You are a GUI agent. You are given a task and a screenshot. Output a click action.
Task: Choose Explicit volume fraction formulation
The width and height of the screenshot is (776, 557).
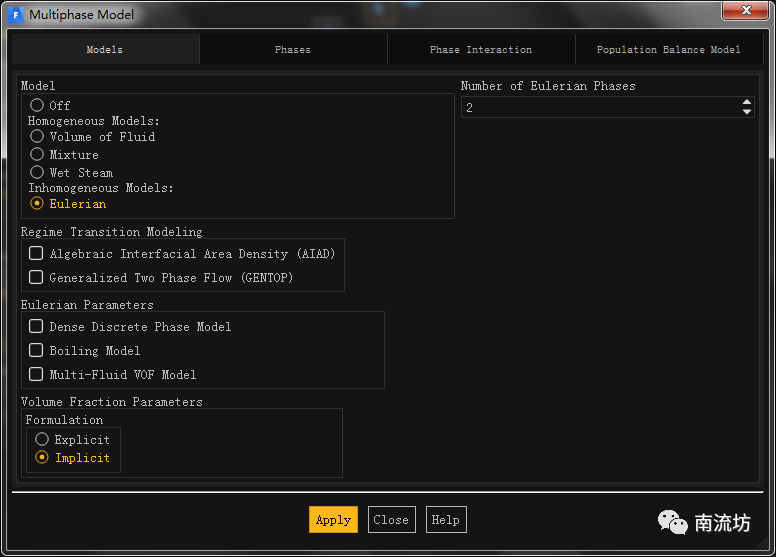coord(42,439)
